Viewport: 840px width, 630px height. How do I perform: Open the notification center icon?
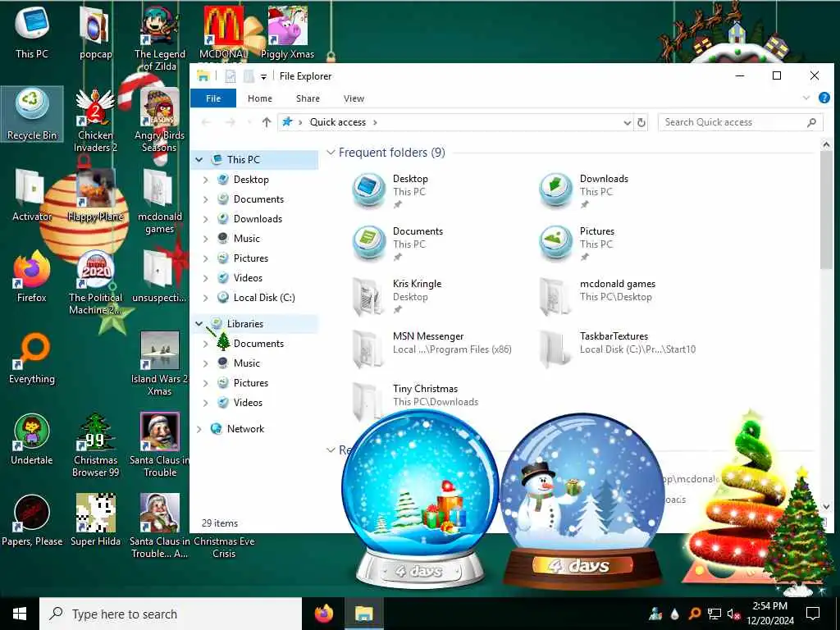point(813,614)
